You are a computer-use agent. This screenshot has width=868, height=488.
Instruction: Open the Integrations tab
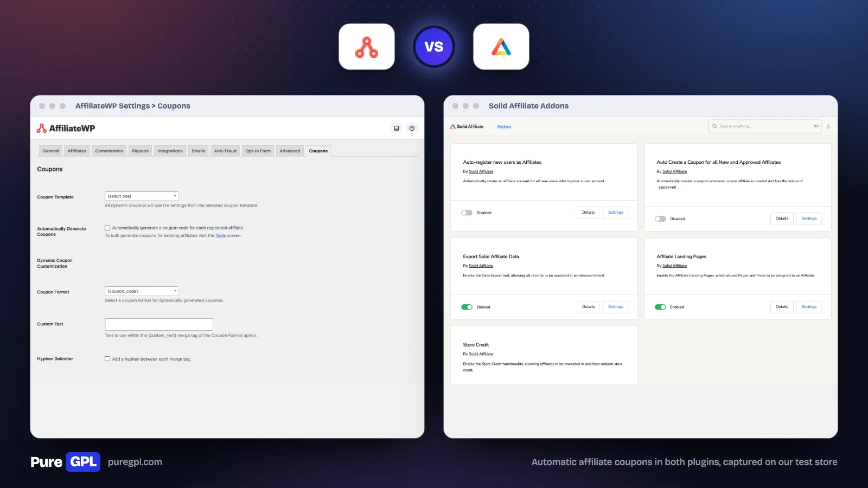click(x=170, y=151)
